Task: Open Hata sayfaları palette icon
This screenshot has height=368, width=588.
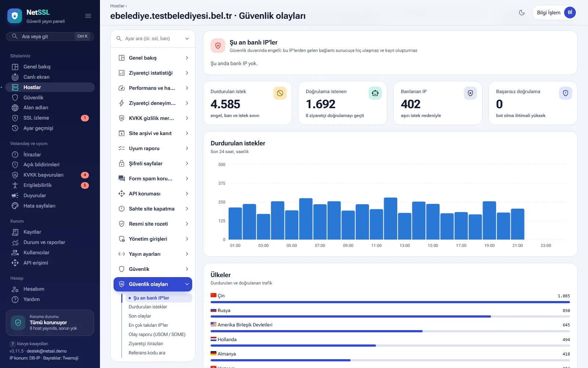Action: point(15,206)
